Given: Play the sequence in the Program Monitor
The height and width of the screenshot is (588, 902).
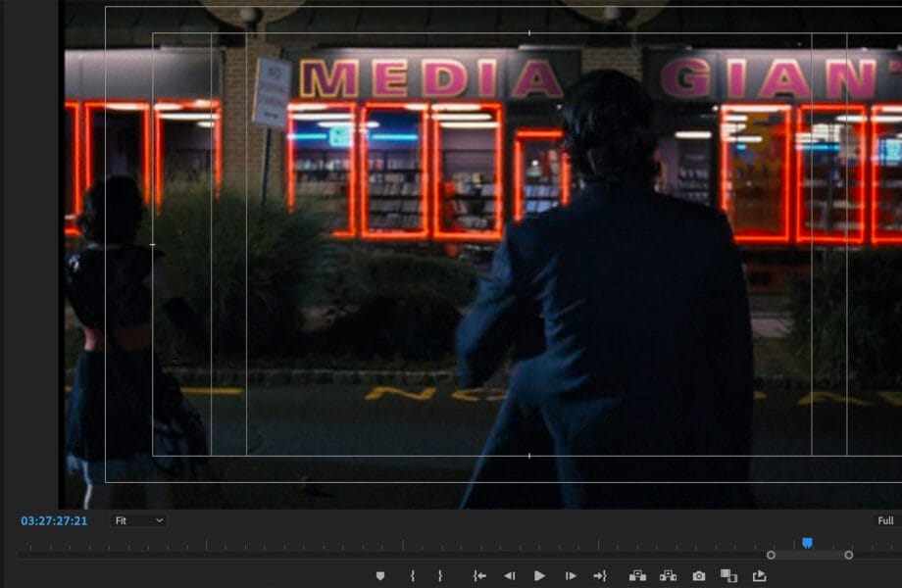Looking at the screenshot, I should [539, 575].
